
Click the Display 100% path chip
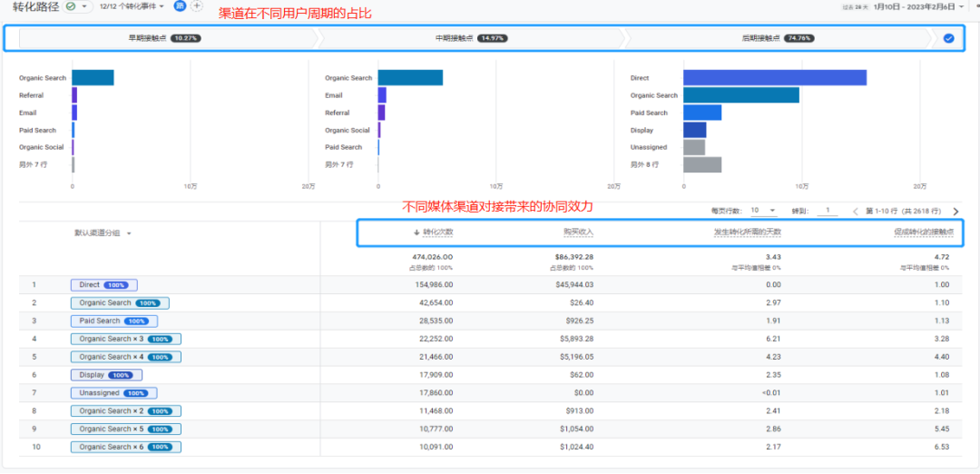(107, 375)
